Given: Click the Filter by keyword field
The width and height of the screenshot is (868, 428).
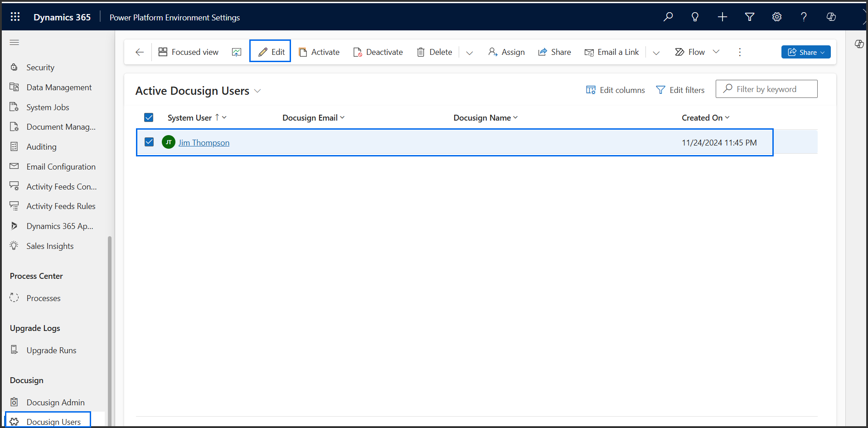Looking at the screenshot, I should [x=771, y=88].
